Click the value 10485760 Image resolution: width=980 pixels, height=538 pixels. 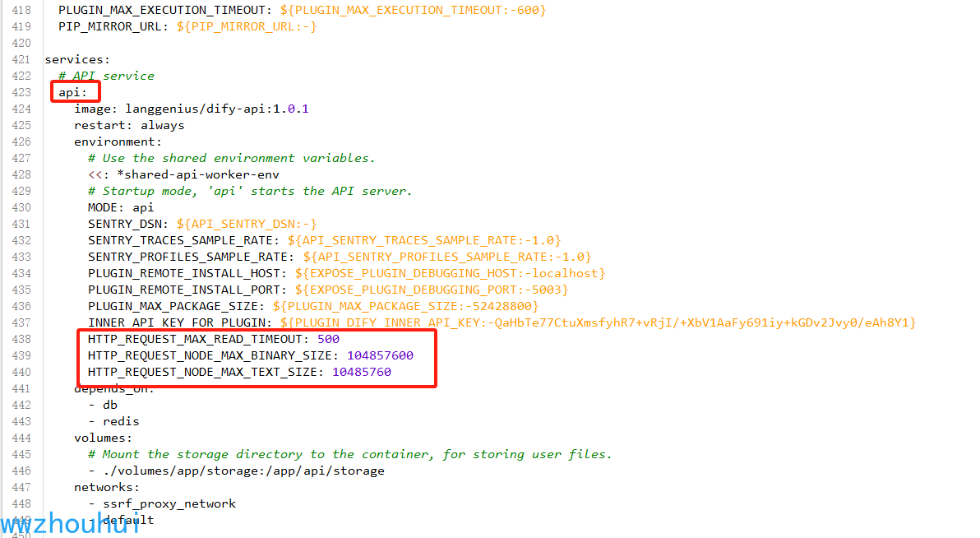click(362, 372)
